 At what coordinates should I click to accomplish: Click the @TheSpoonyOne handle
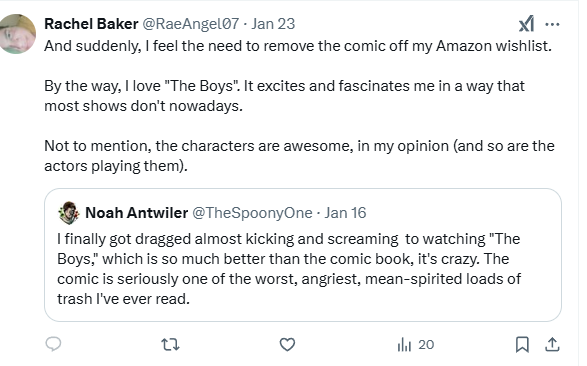click(x=252, y=213)
